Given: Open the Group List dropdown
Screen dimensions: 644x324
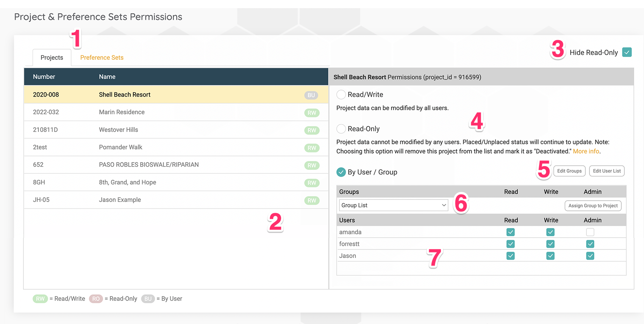Looking at the screenshot, I should [x=394, y=205].
